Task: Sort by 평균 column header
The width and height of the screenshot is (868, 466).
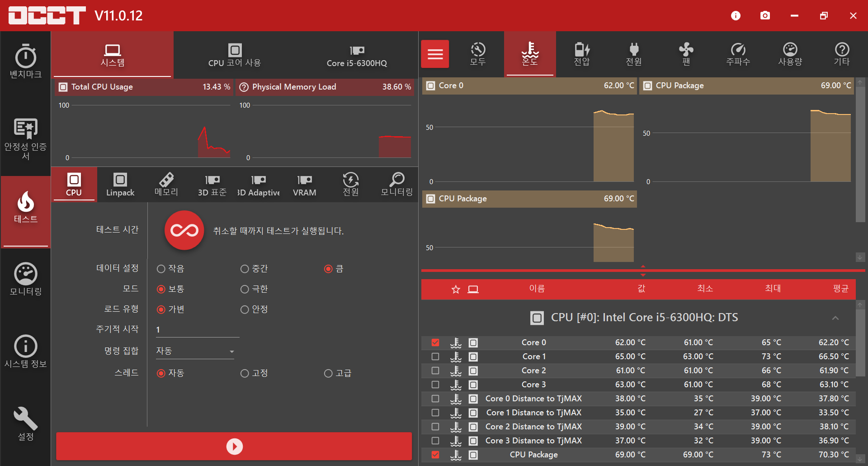Action: (840, 289)
